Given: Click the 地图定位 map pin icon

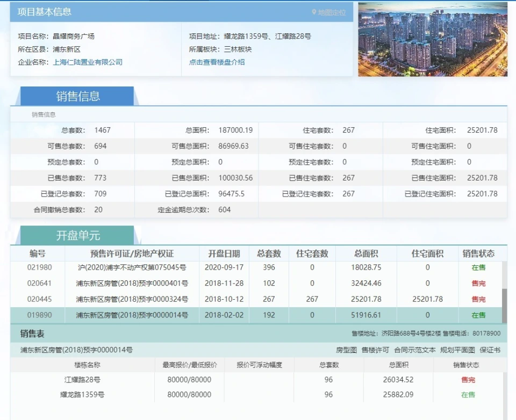Looking at the screenshot, I should coord(314,12).
